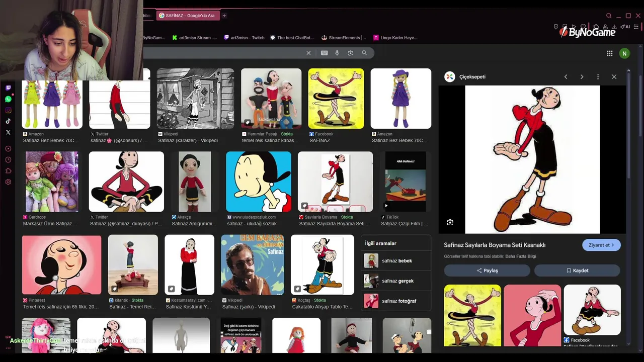Open the Koçtaş Cakatablo Ahşap Tablo result

(323, 264)
